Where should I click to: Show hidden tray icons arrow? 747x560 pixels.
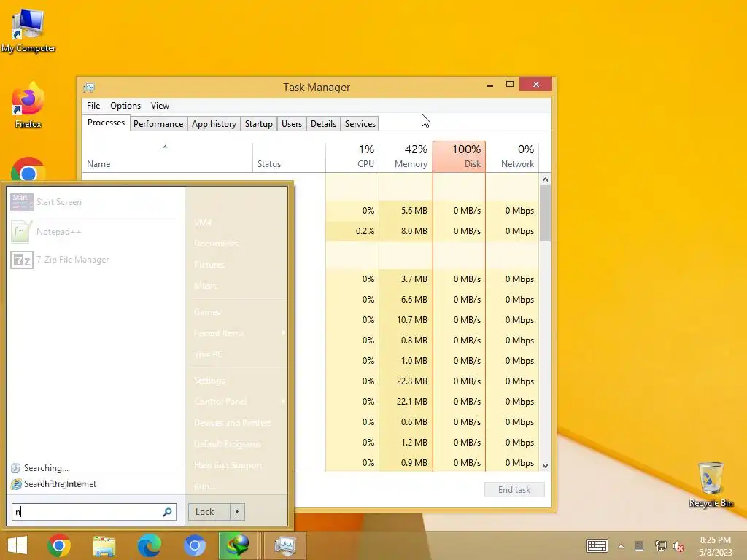coord(622,546)
